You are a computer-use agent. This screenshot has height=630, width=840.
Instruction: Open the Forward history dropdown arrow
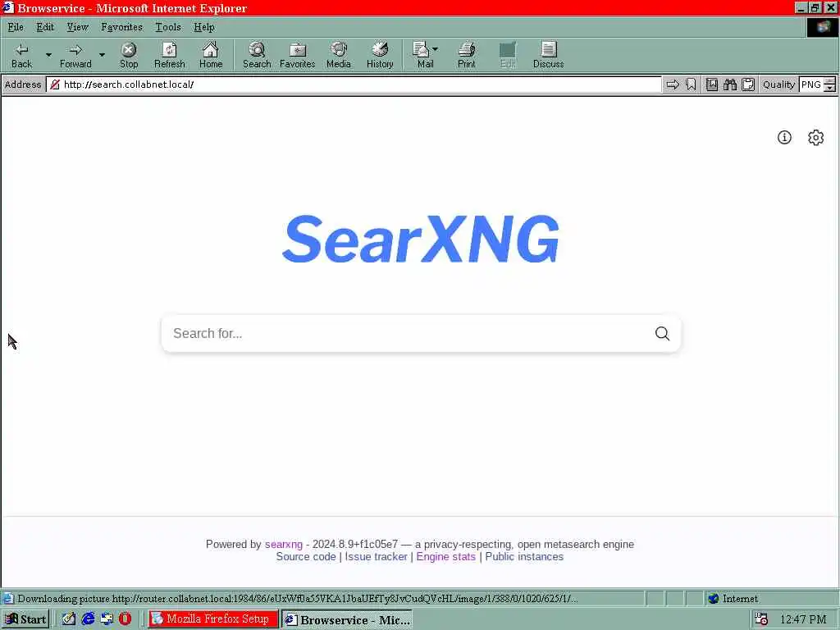click(102, 55)
